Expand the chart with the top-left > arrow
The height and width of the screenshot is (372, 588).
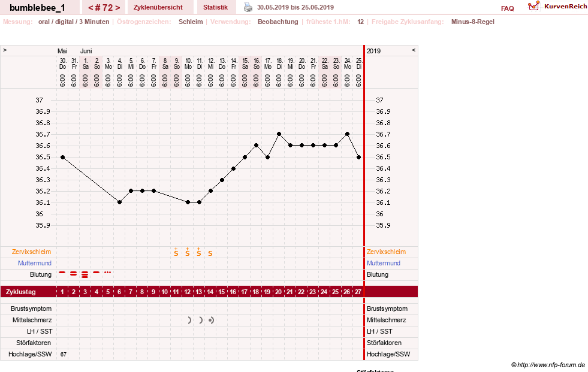click(x=5, y=50)
